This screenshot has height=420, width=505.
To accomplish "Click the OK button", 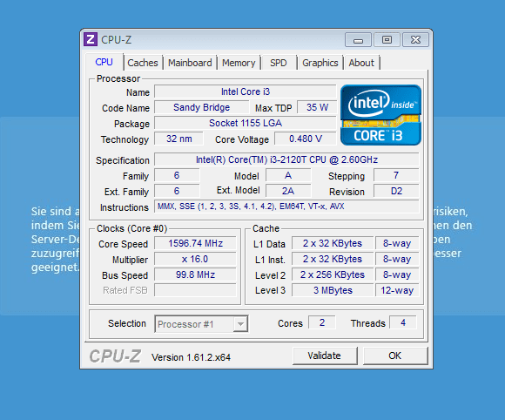I will (395, 356).
